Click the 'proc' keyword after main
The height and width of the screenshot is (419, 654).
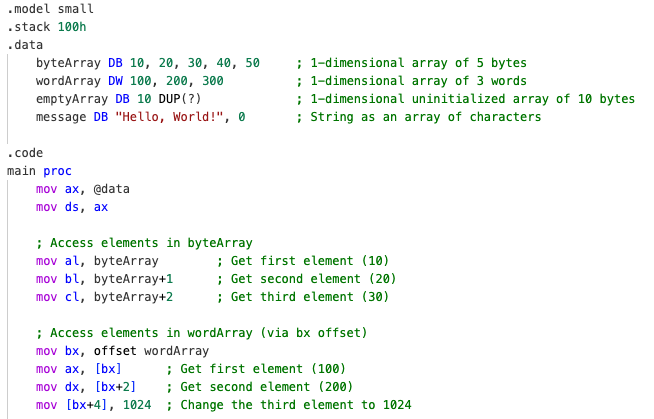click(x=57, y=171)
